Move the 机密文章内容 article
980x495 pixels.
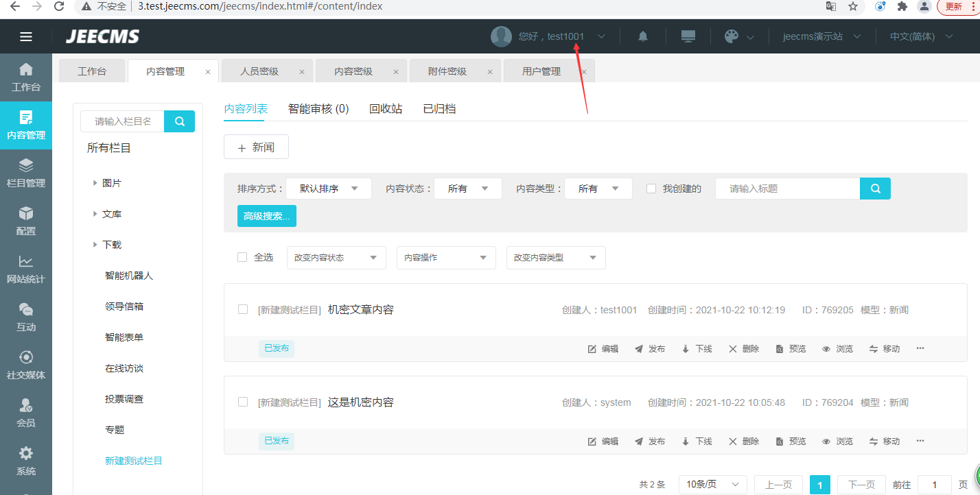885,349
